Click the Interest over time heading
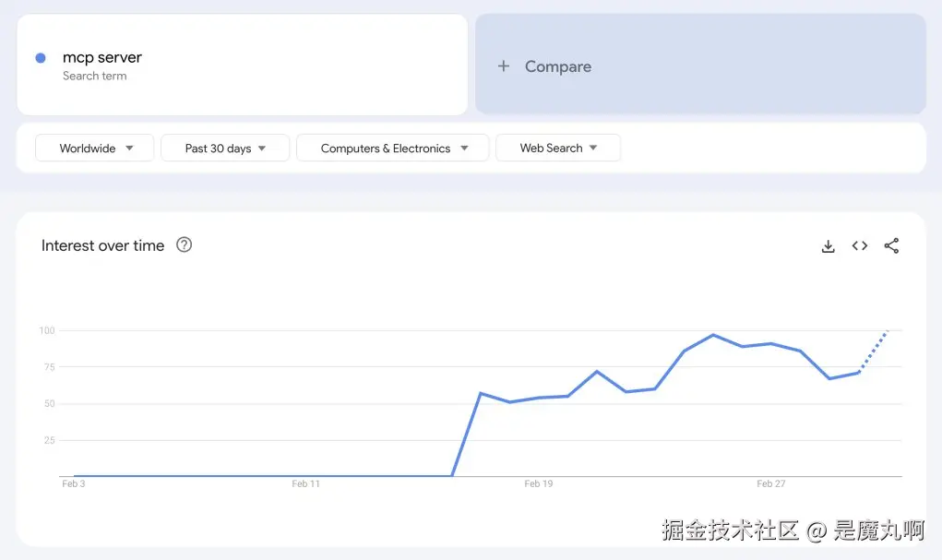The image size is (942, 560). click(x=102, y=245)
